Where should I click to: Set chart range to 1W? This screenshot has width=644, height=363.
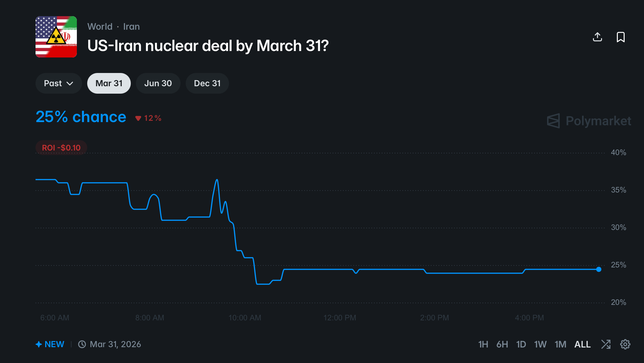coord(540,344)
